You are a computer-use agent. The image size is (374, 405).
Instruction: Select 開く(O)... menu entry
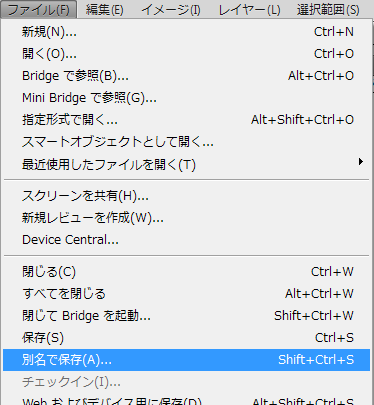pyautogui.click(x=187, y=54)
